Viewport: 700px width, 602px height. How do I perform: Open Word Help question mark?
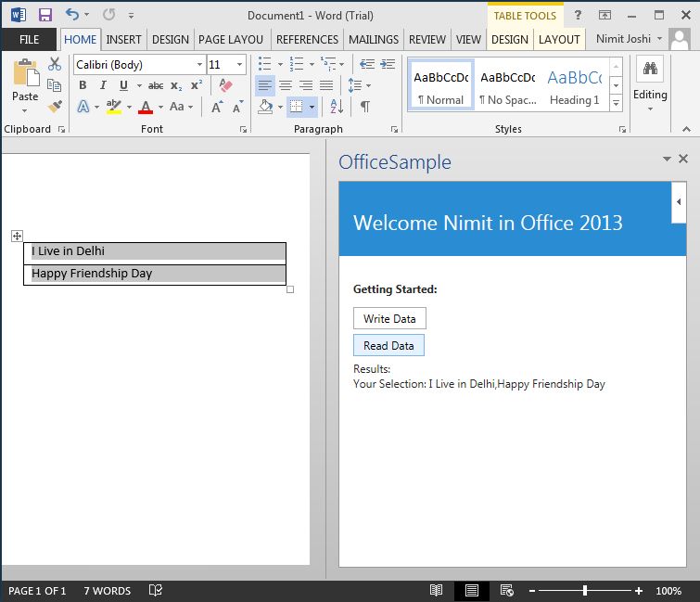click(578, 15)
